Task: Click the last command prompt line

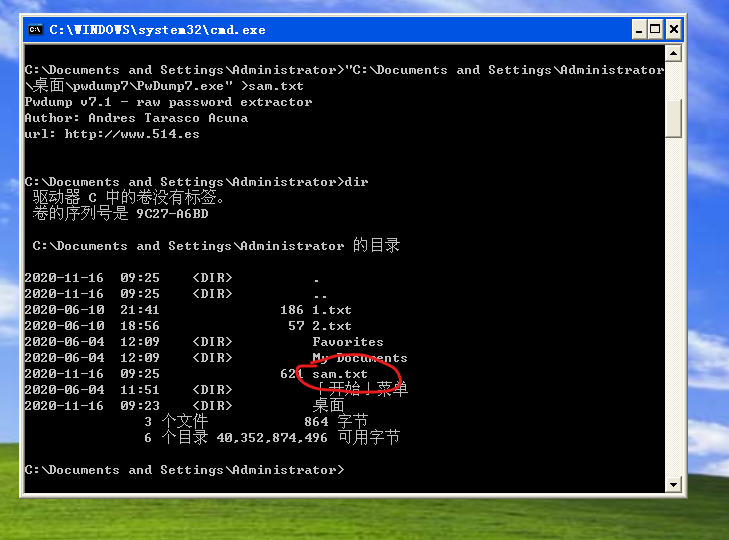Action: point(185,470)
